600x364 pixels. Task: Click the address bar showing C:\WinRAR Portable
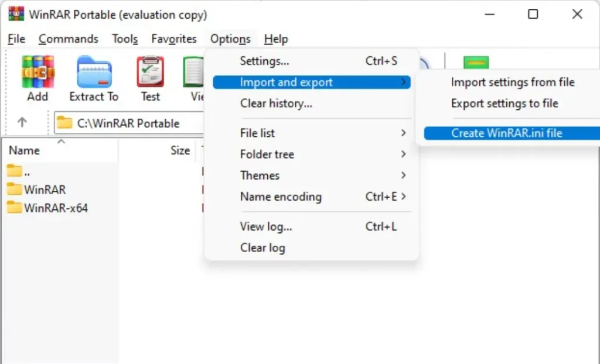129,123
